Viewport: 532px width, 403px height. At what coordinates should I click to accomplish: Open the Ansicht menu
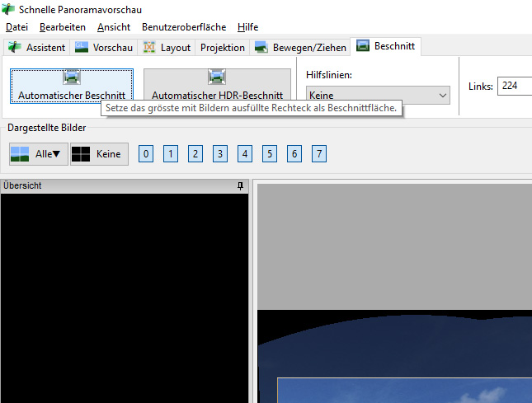click(114, 27)
